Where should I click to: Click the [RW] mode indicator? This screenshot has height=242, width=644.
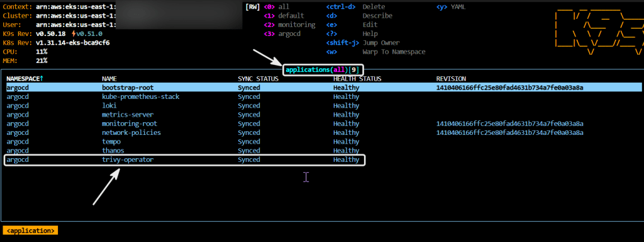tap(253, 6)
